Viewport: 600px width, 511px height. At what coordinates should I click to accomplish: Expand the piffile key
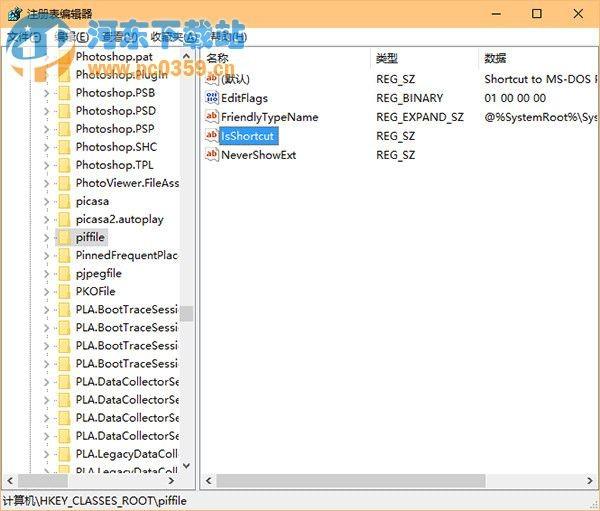click(x=46, y=237)
